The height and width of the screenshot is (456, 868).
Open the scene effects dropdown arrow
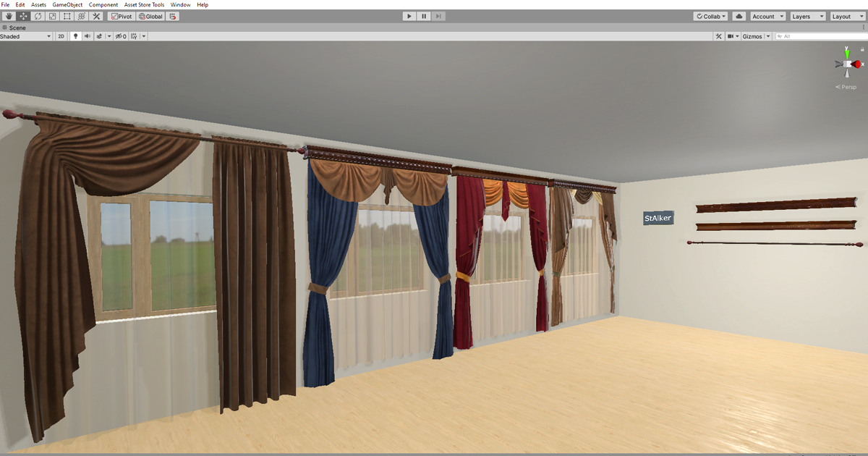pyautogui.click(x=109, y=36)
